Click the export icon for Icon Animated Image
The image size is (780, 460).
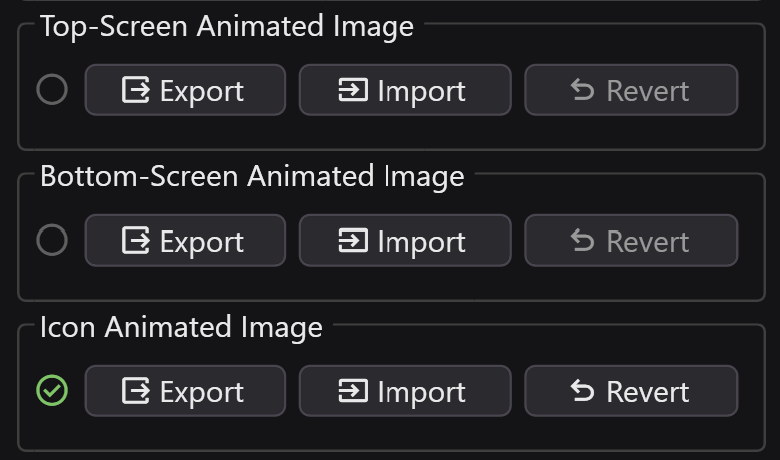(136, 391)
